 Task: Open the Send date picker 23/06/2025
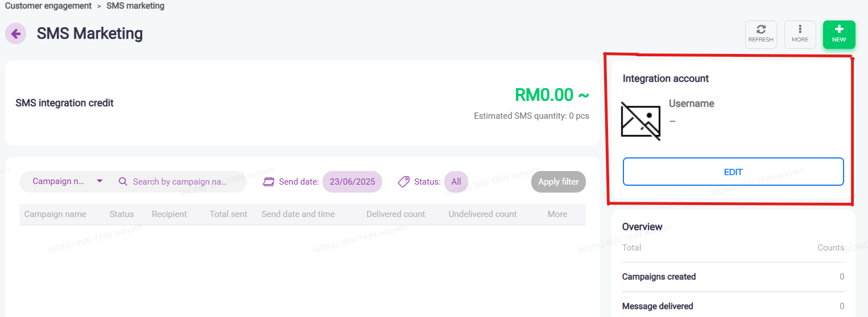click(352, 182)
